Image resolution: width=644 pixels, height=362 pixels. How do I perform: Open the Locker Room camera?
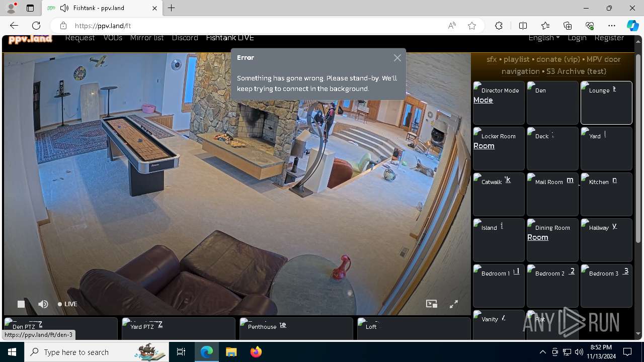499,148
